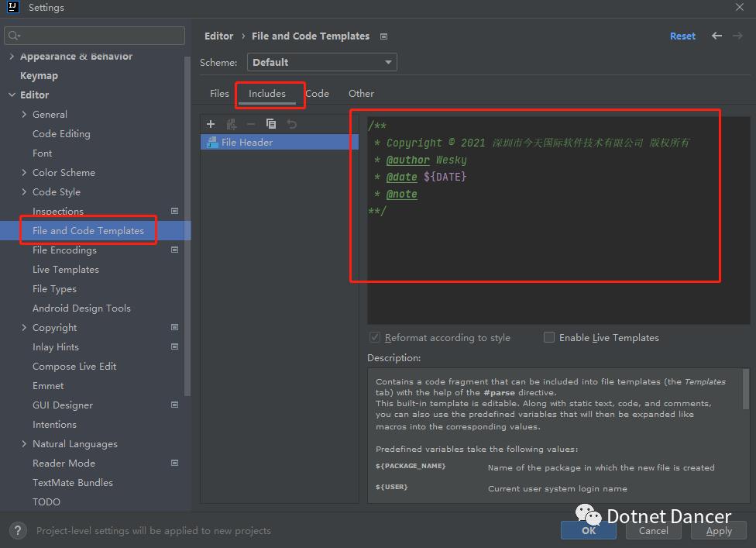Click project icon next to Reader Mode
The image size is (756, 548).
point(174,463)
